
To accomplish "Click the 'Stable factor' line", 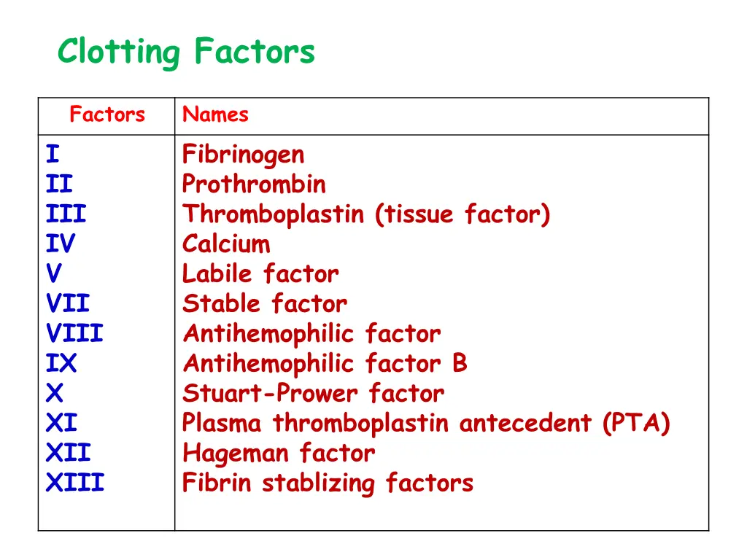I will point(265,303).
